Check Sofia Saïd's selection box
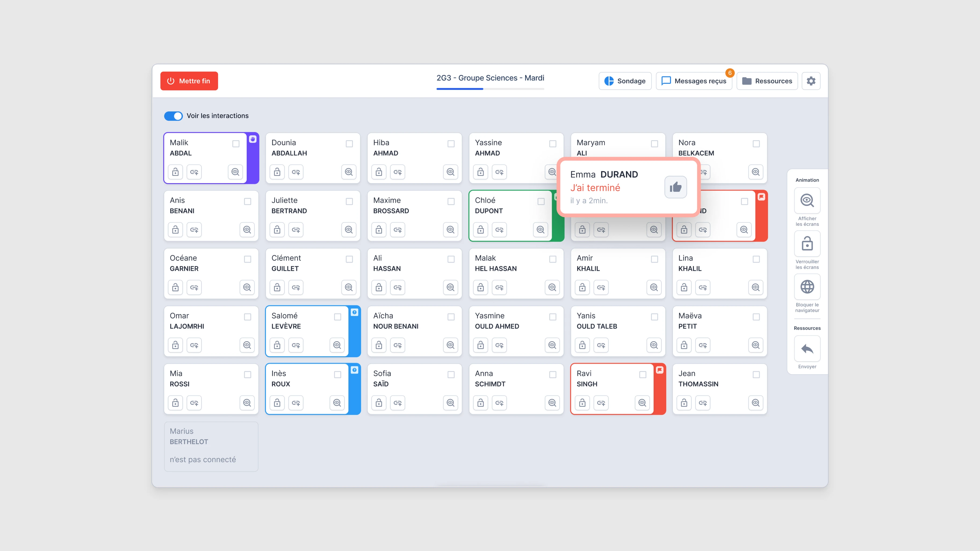This screenshot has width=980, height=551. [451, 375]
